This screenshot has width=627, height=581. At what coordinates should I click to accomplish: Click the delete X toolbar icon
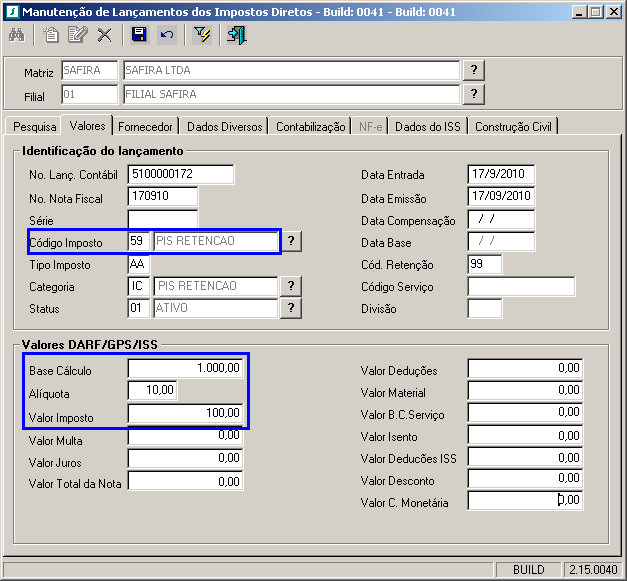click(104, 35)
